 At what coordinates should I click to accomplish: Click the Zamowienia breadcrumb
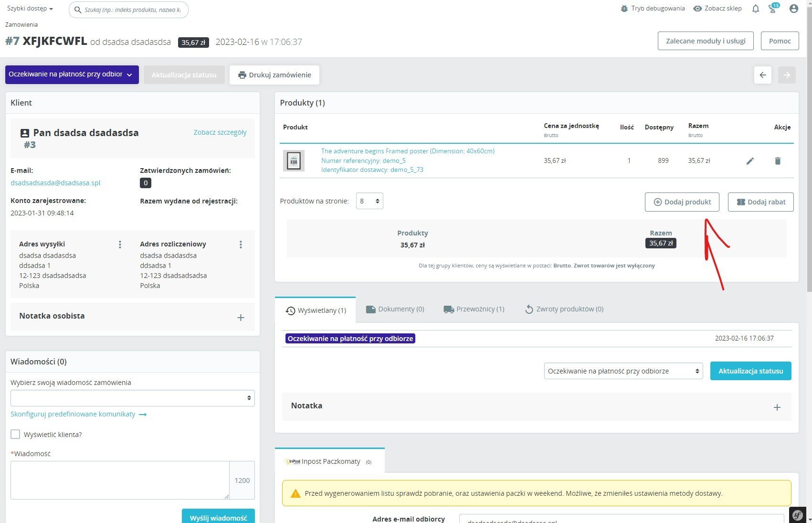click(21, 24)
